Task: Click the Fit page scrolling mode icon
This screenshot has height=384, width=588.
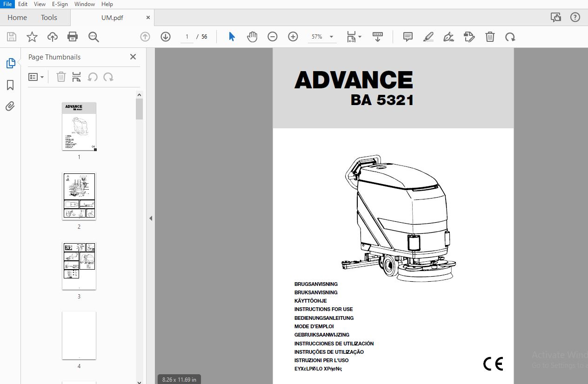Action: tap(351, 37)
